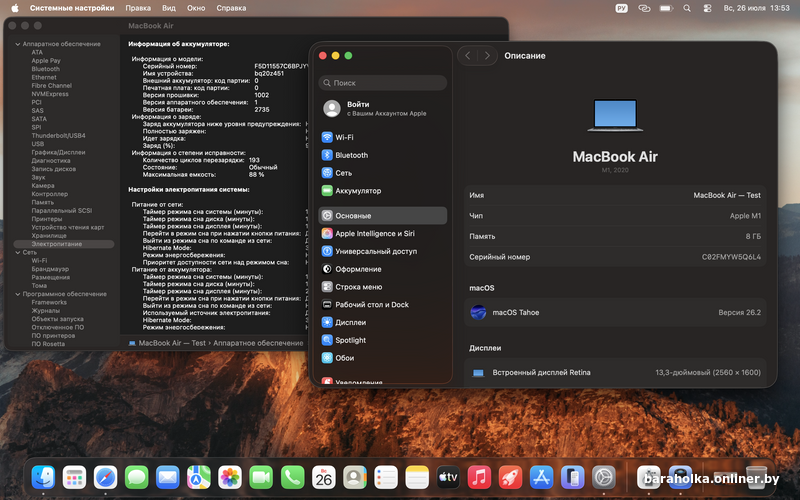The height and width of the screenshot is (500, 800).
Task: Open the Вид menu
Action: click(169, 8)
